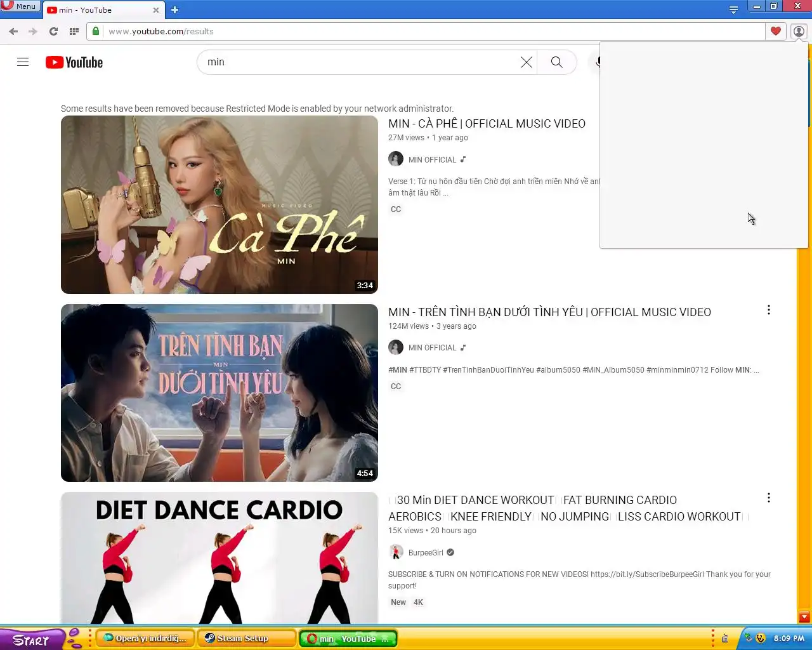The image size is (812, 650).
Task: Click the CC badge on Trên Tình Bạn result
Action: (396, 387)
